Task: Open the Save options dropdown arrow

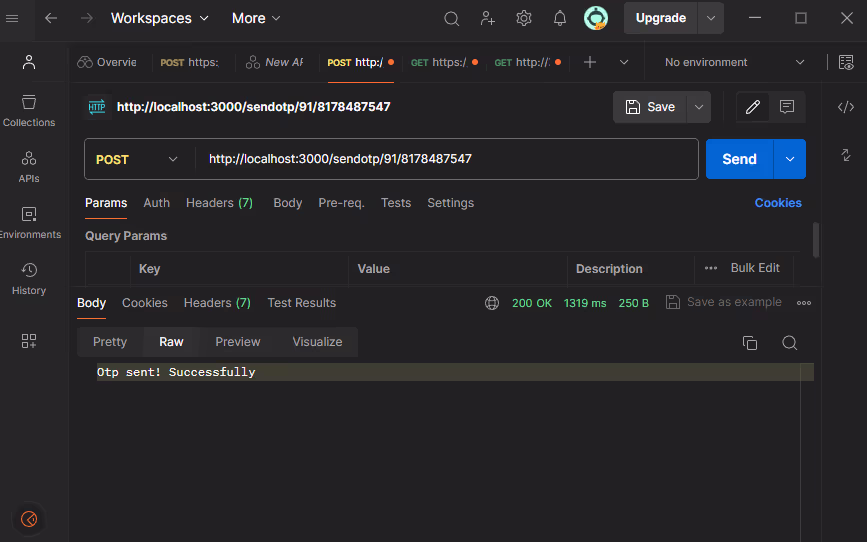Action: tap(699, 107)
